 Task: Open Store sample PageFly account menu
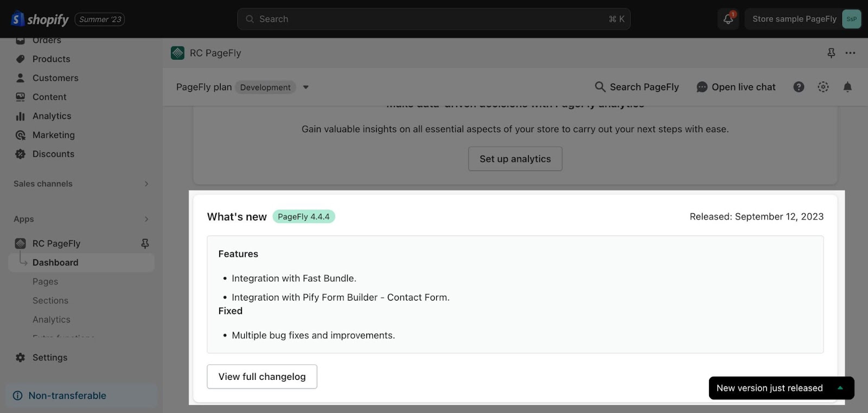pos(803,19)
